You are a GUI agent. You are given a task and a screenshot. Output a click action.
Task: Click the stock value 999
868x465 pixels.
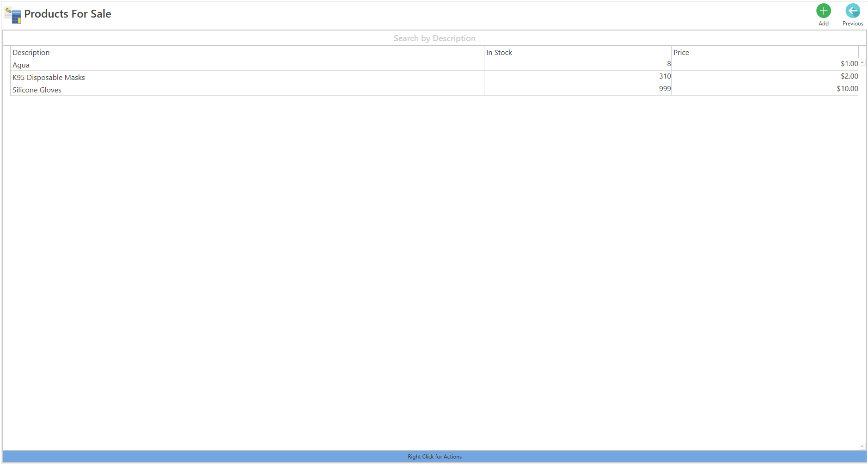(x=665, y=89)
